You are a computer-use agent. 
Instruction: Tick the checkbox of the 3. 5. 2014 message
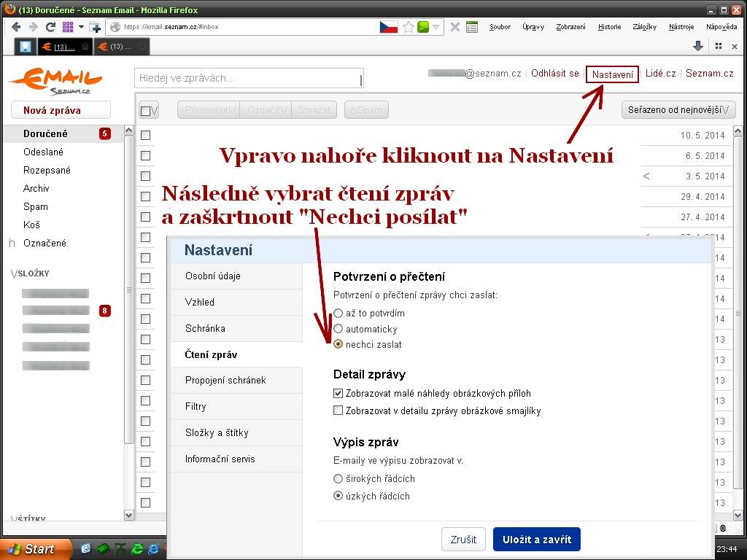click(x=146, y=176)
